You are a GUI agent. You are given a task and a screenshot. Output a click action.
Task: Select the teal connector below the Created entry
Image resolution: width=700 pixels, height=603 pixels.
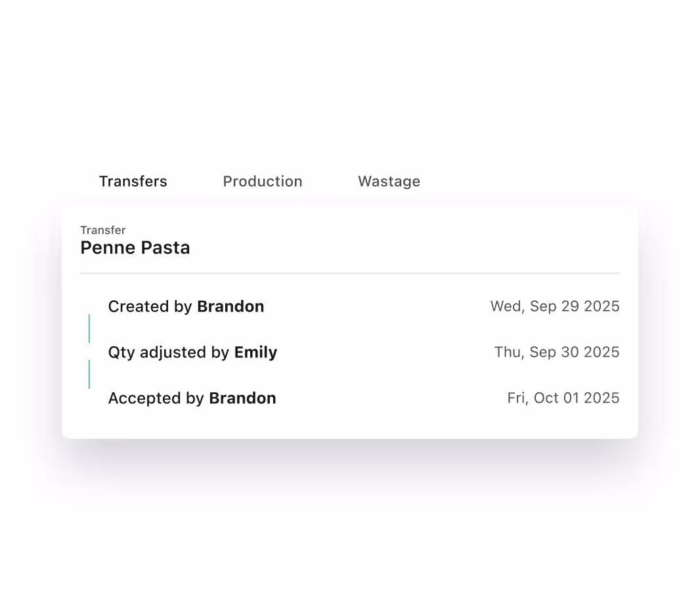click(x=89, y=328)
